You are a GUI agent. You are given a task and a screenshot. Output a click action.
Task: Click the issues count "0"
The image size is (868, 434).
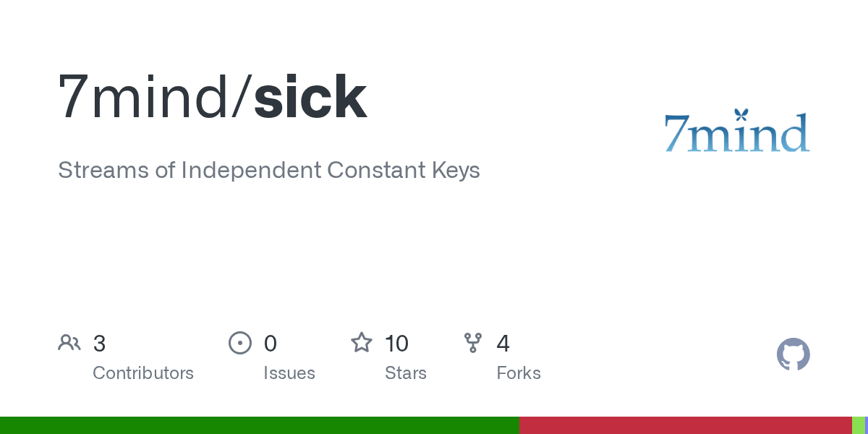coord(271,344)
